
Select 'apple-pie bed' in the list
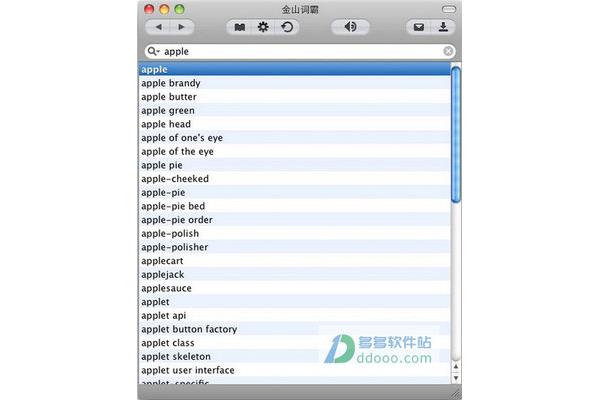[x=295, y=206]
